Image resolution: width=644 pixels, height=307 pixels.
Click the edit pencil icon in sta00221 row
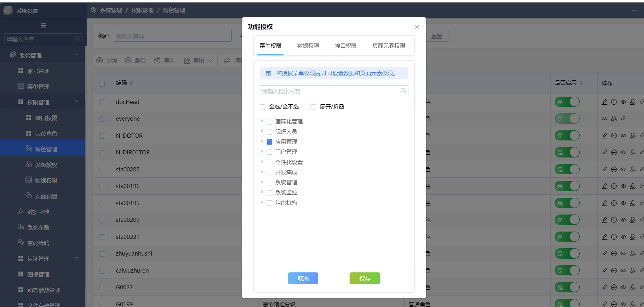(x=605, y=237)
